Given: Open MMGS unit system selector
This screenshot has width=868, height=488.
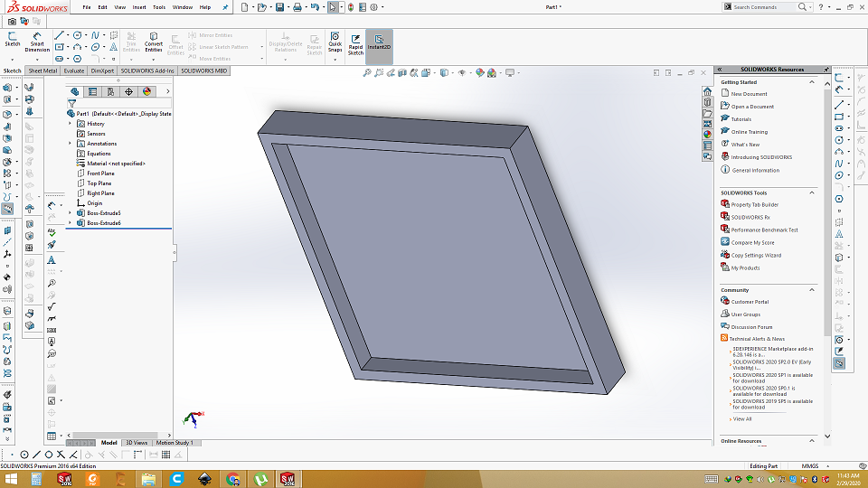Looking at the screenshot, I should pyautogui.click(x=815, y=466).
